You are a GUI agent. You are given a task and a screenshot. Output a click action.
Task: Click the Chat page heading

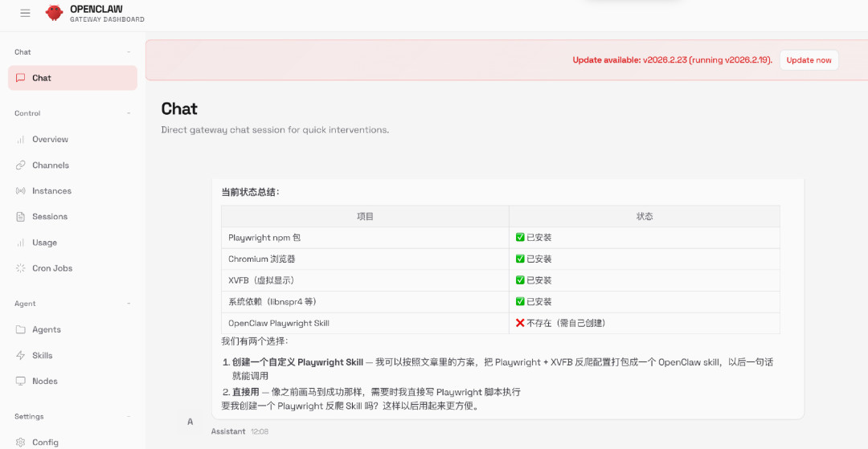click(179, 108)
